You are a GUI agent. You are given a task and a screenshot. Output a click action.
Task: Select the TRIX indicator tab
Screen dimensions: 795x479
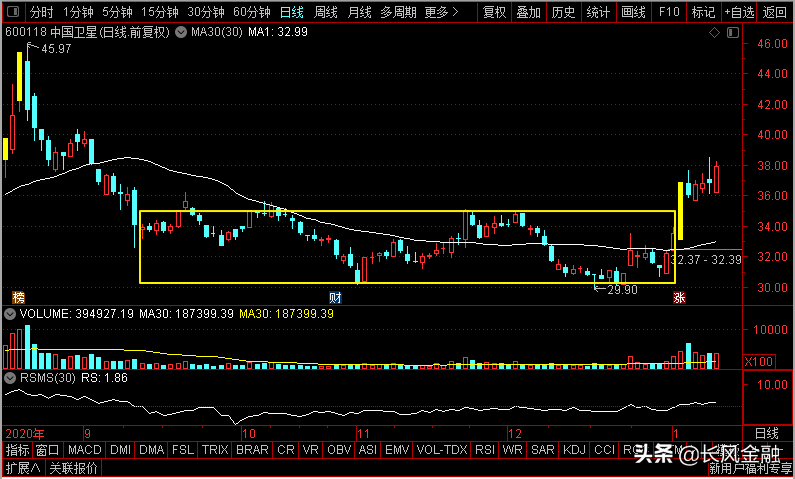pos(215,450)
